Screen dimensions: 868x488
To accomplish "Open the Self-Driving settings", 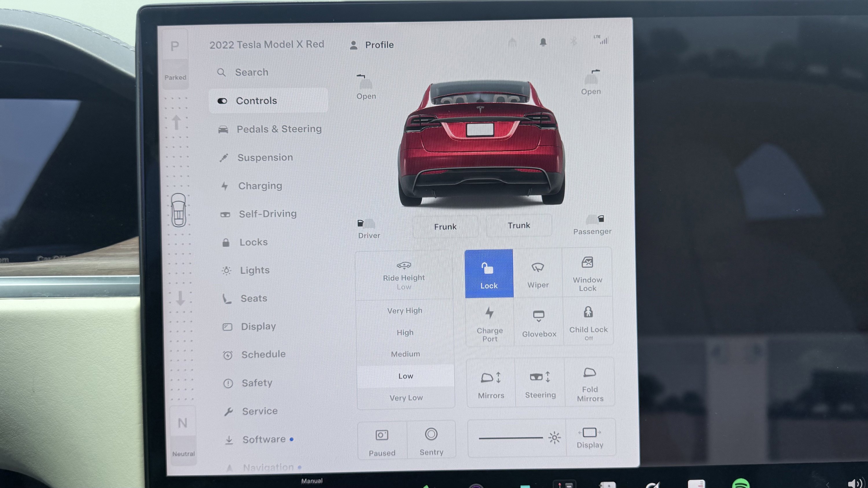I will point(258,214).
